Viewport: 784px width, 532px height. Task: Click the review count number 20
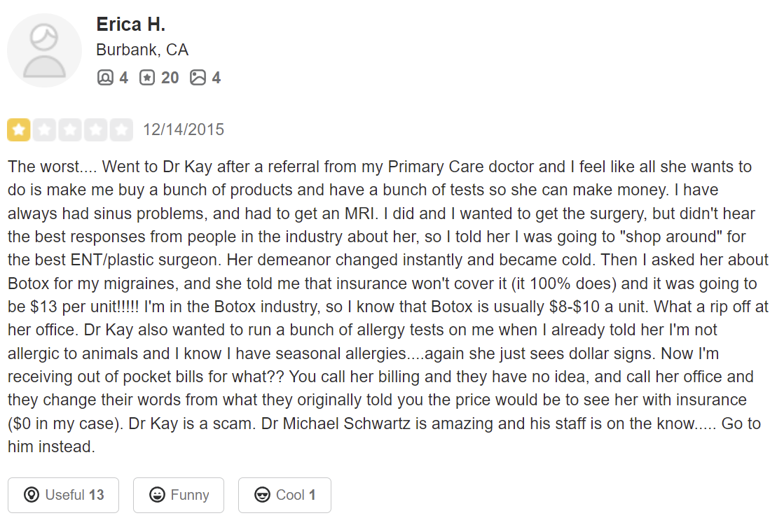(170, 78)
